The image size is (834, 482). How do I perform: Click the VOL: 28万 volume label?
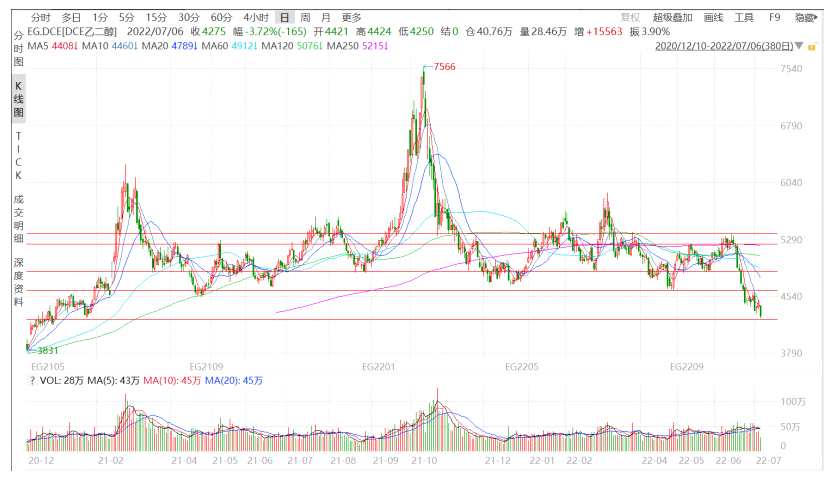(x=62, y=380)
